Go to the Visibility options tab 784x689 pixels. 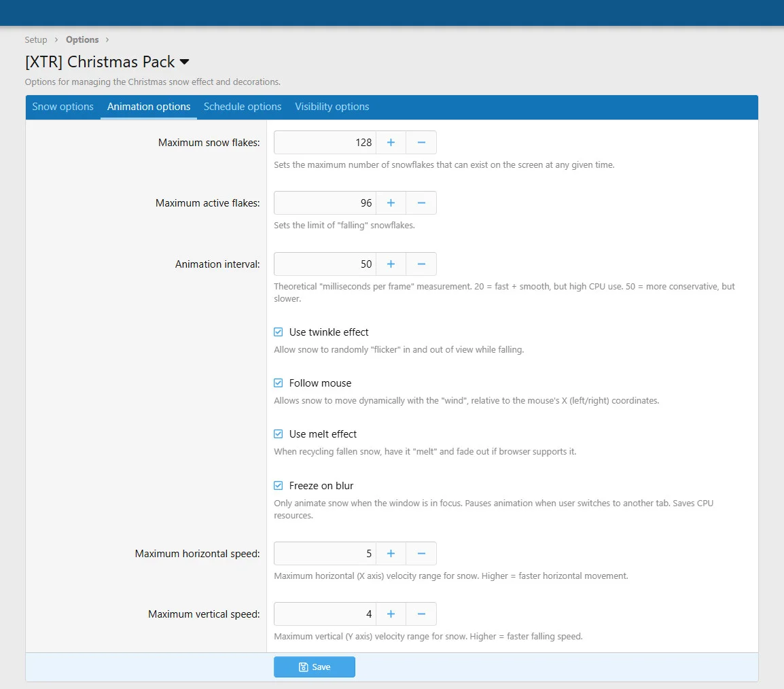pyautogui.click(x=332, y=107)
